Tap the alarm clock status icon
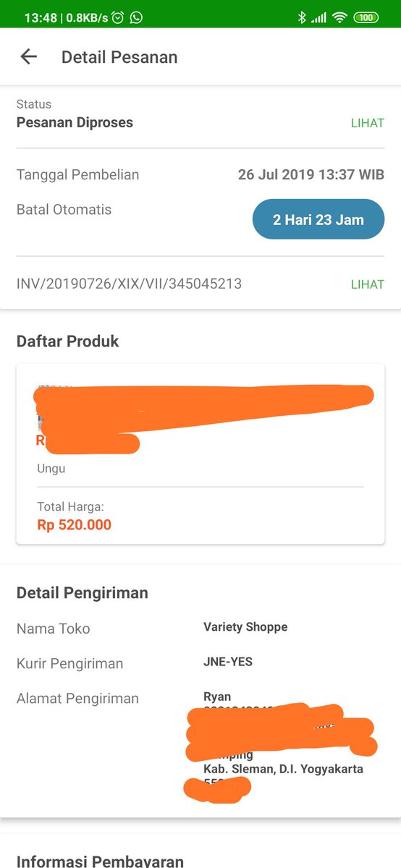This screenshot has width=401, height=868. pyautogui.click(x=118, y=17)
